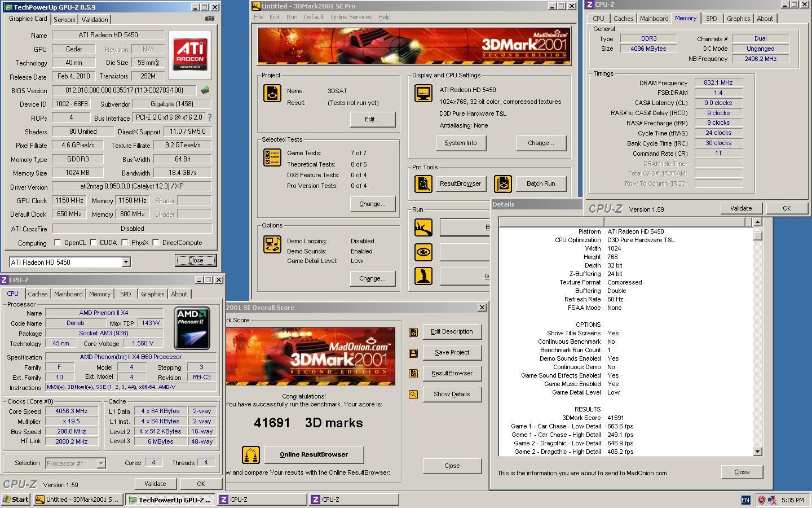Click the Batch Run icon in Pro Tools
This screenshot has height=508, width=812.
click(x=503, y=183)
